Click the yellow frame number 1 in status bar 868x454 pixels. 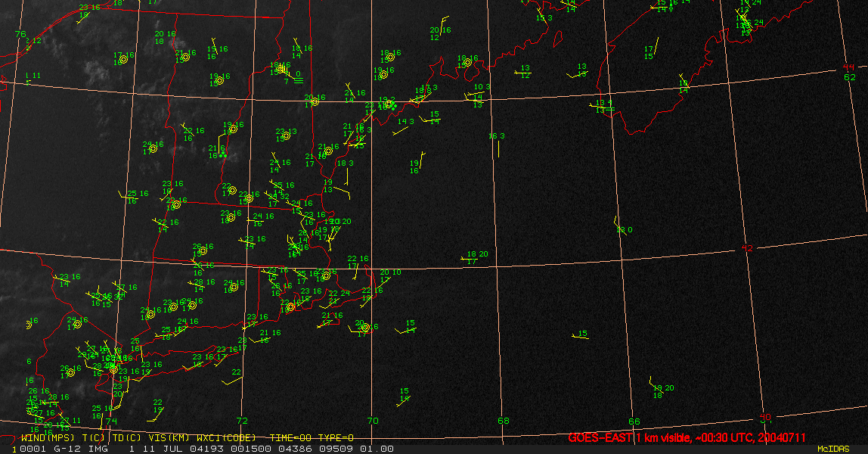pyautogui.click(x=14, y=449)
